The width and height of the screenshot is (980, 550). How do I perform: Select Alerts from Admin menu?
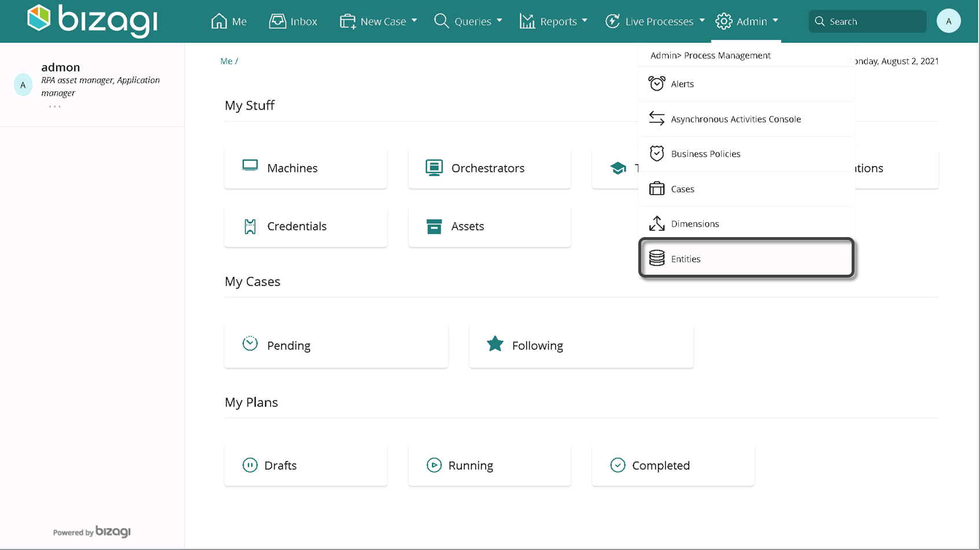point(746,84)
